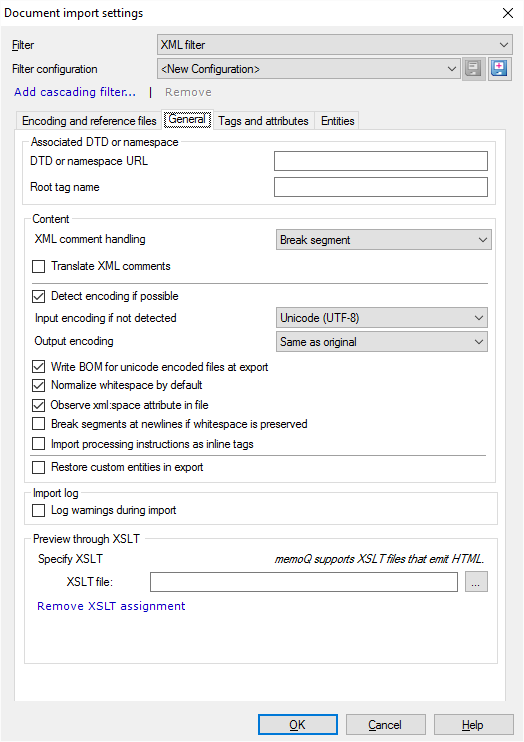This screenshot has height=742, width=524.
Task: Uncheck Detect encoding if possible
Action: click(x=38, y=296)
